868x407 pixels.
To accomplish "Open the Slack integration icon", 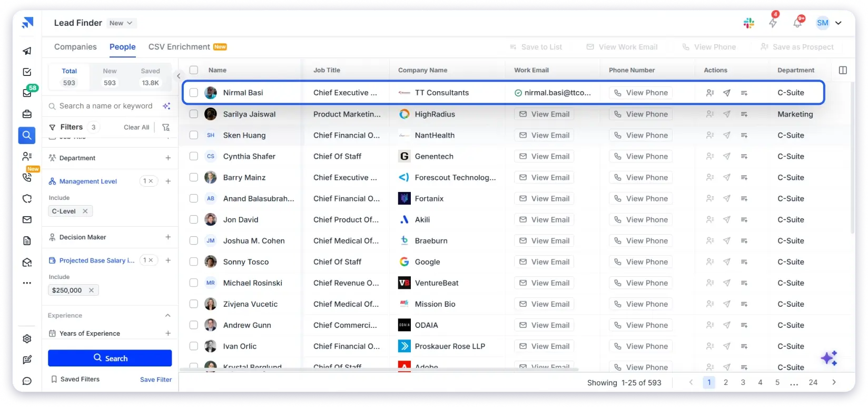I will [748, 23].
